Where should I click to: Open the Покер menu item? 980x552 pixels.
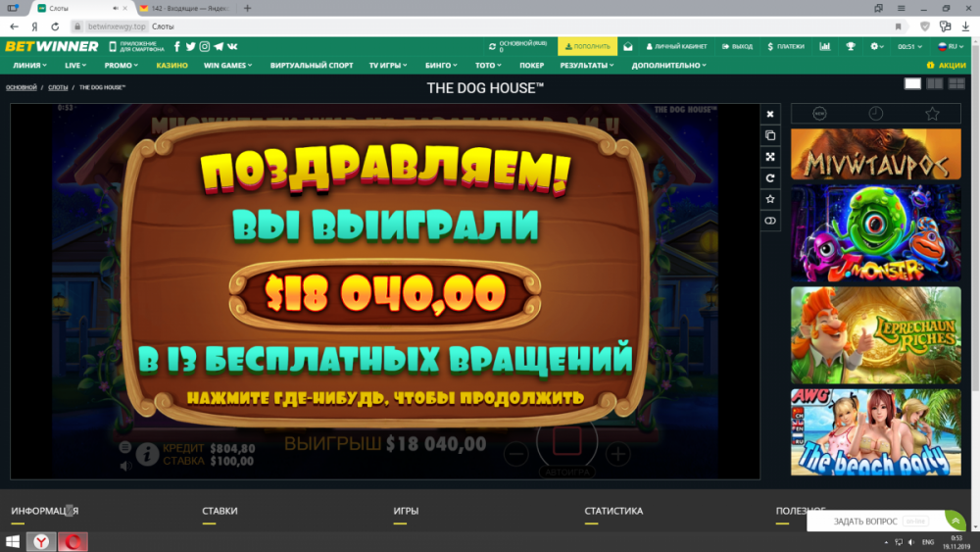click(531, 65)
